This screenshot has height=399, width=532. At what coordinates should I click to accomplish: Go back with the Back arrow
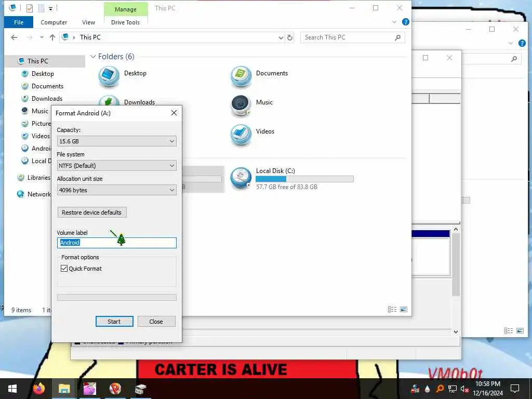click(x=14, y=37)
